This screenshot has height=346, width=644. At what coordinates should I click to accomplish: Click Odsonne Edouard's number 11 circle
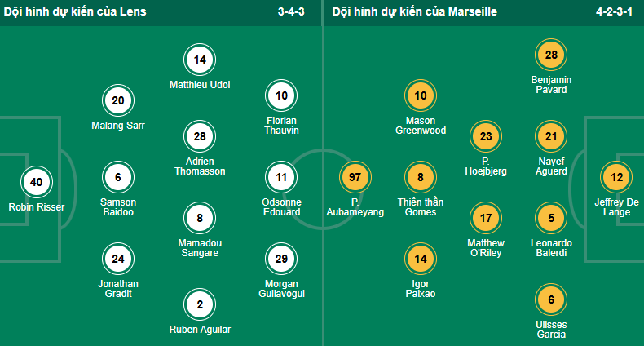pos(281,176)
